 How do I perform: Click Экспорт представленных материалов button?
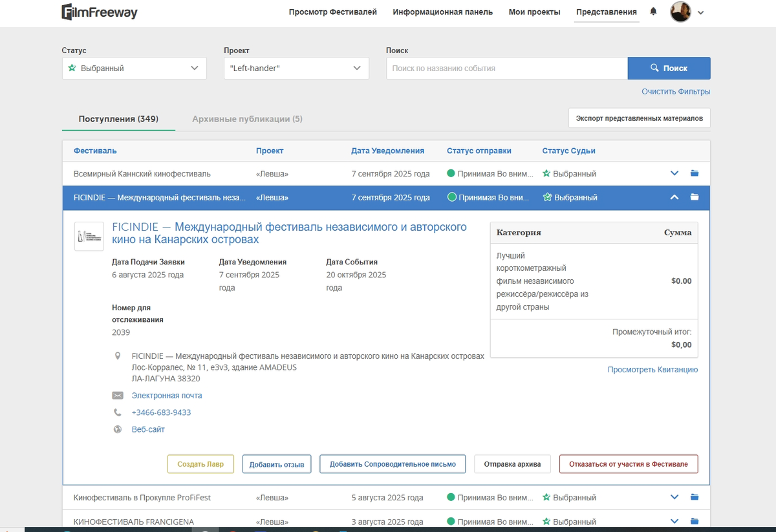click(639, 118)
